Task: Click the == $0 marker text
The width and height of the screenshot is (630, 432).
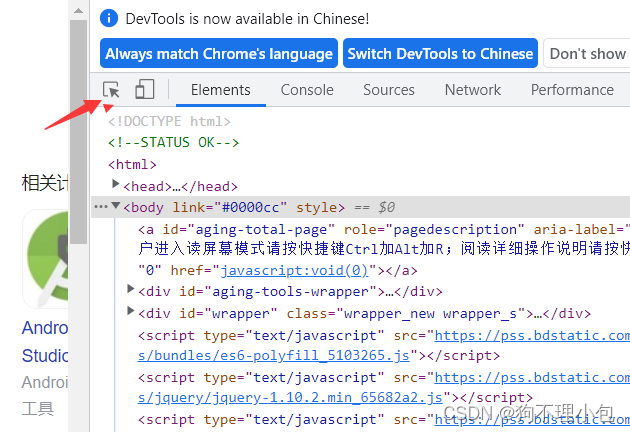Action: point(374,207)
